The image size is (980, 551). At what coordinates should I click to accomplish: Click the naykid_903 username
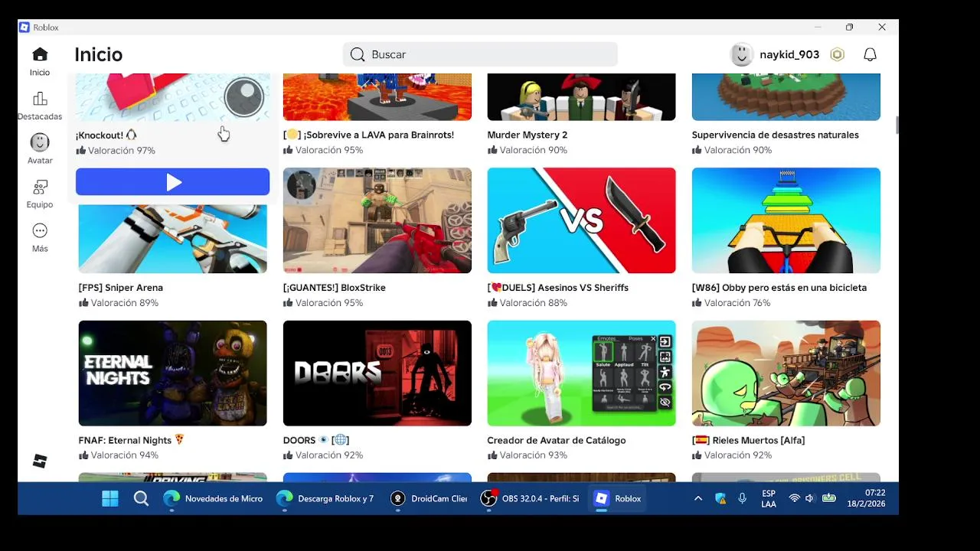[x=789, y=54]
